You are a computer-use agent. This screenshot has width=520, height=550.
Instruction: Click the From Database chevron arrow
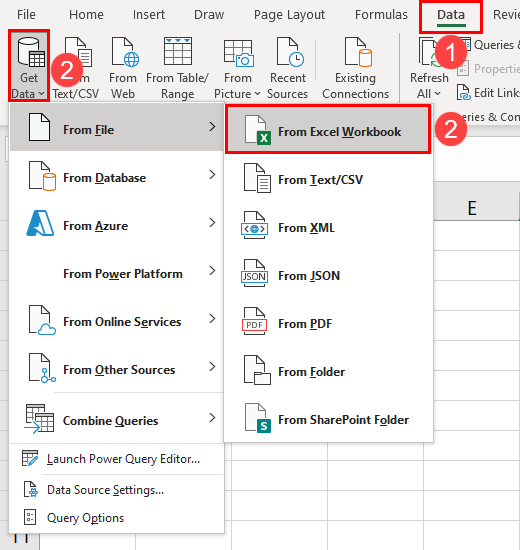212,175
